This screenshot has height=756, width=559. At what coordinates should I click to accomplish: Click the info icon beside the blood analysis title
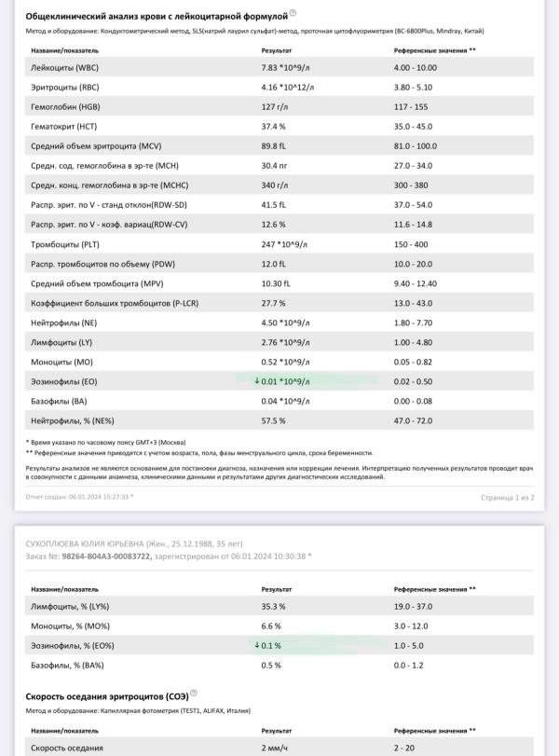(293, 13)
